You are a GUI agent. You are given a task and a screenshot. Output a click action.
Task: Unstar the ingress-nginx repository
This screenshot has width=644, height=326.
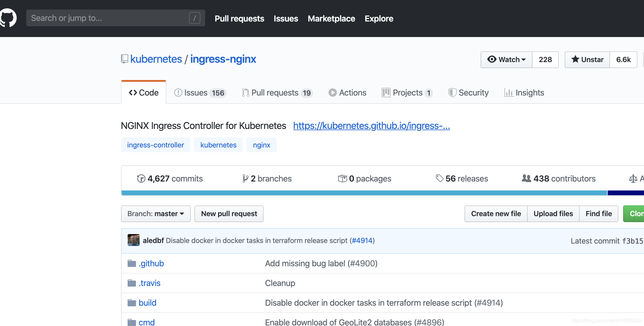click(x=587, y=60)
